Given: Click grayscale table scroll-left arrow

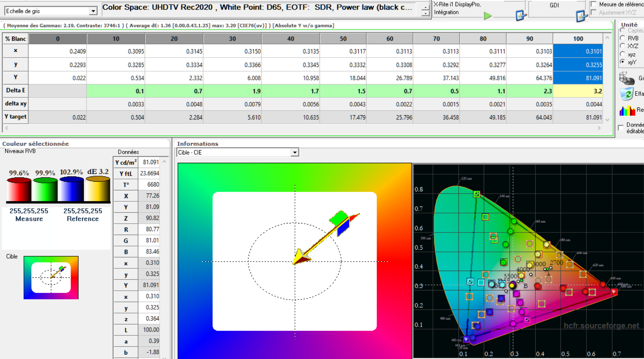Looking at the screenshot, I should coord(7,128).
